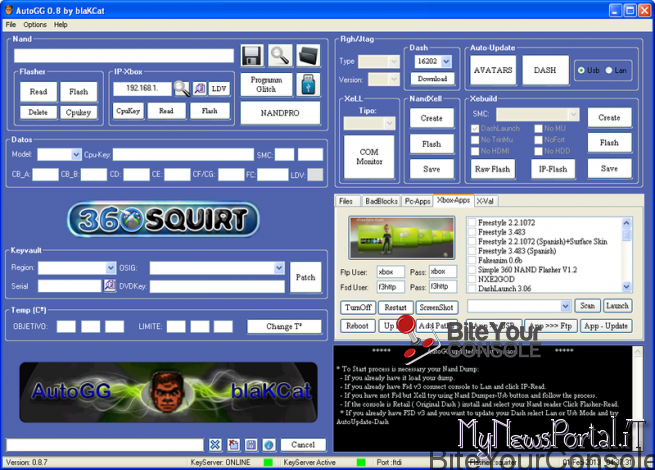655x470 pixels.
Task: Toggle the DashLaunch checkbox in Xebuild
Action: pos(475,128)
